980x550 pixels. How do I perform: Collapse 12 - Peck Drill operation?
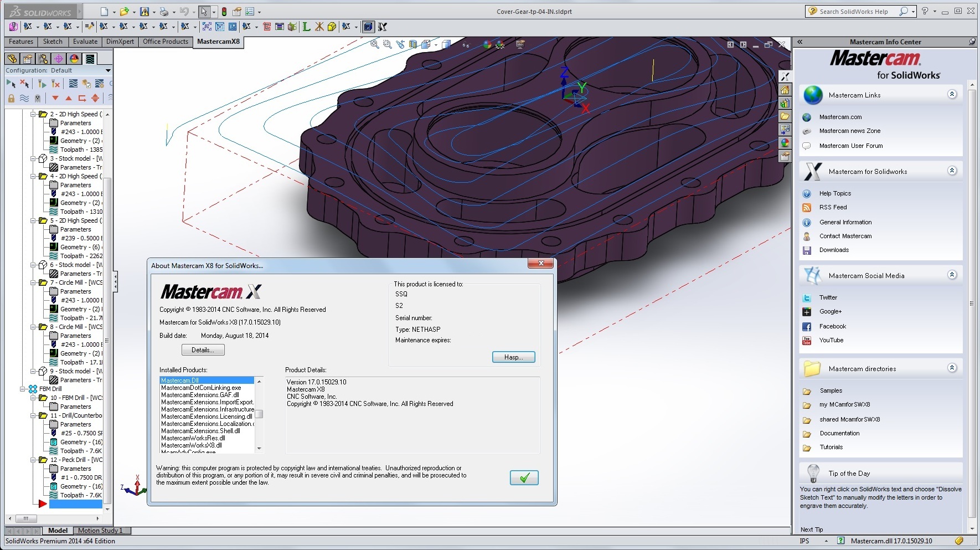click(33, 460)
